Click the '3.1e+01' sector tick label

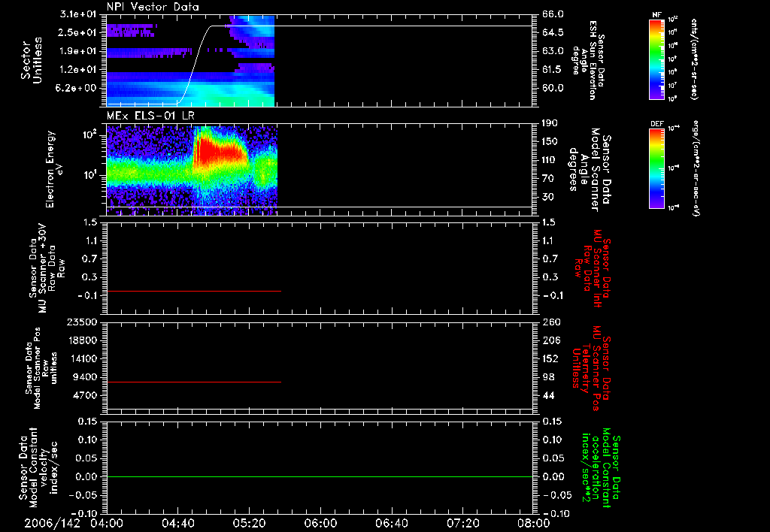77,14
